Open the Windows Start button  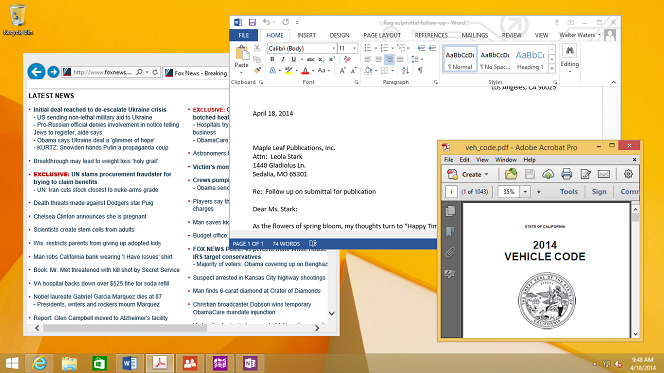pos(12,363)
